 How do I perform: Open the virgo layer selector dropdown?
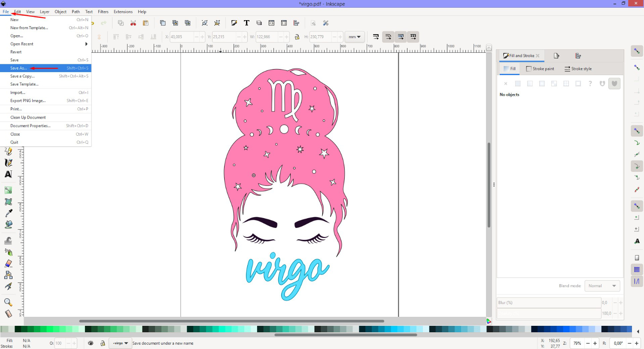point(120,343)
